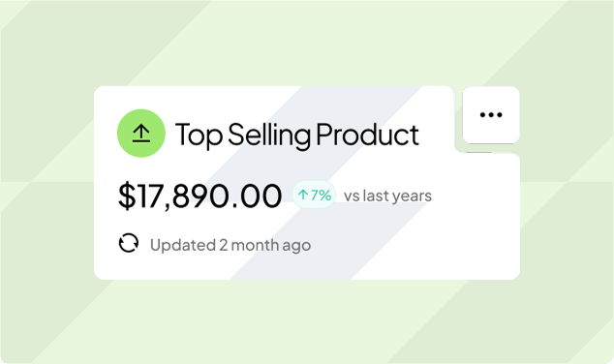Click the word Updated beside refresh icon
The height and width of the screenshot is (364, 614).
tap(183, 245)
